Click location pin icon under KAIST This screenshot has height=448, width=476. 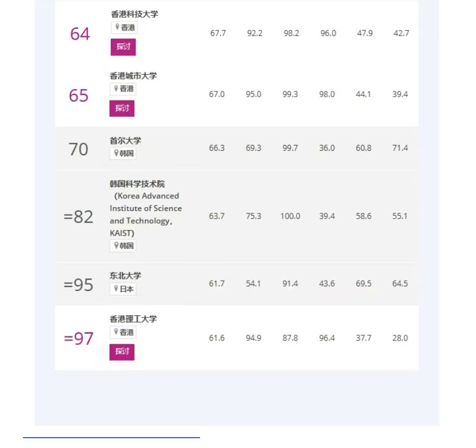pos(116,245)
